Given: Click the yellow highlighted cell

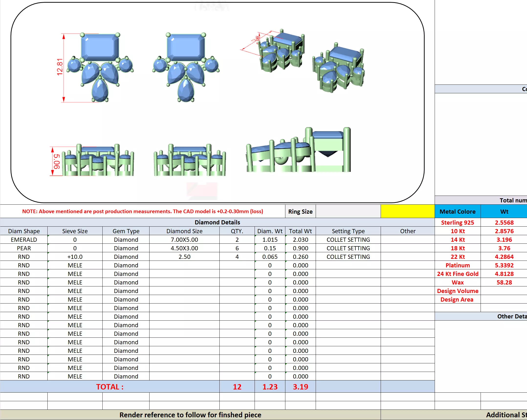Looking at the screenshot, I should [x=407, y=211].
